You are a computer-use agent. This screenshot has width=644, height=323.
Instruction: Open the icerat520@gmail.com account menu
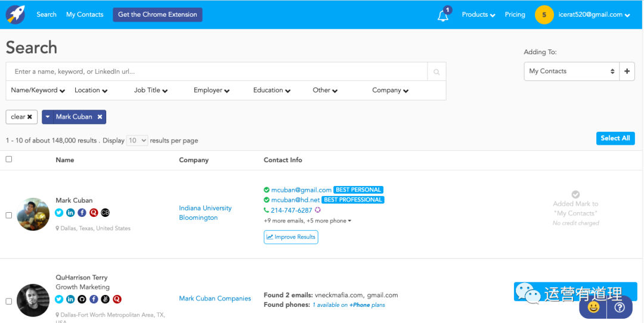point(594,14)
